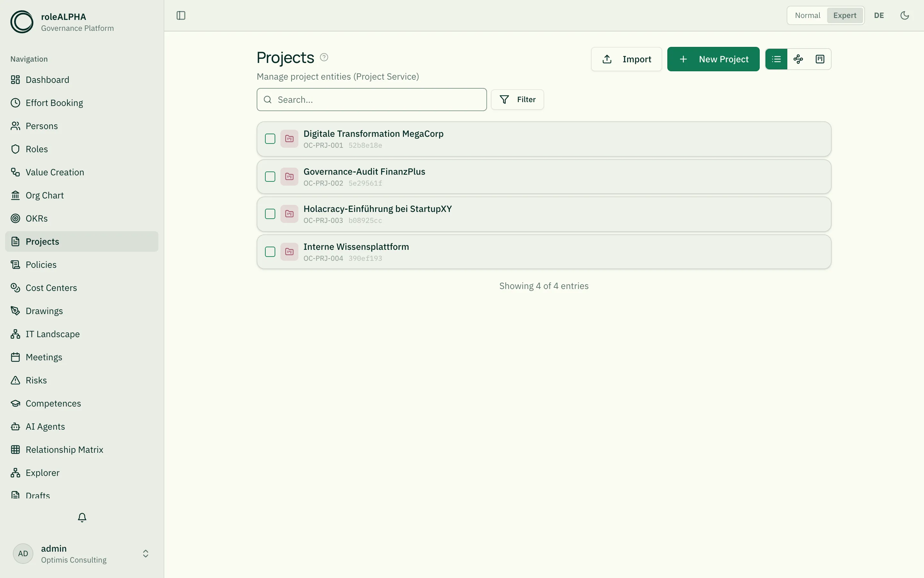Click the roleALPHA logo
The height and width of the screenshot is (578, 924).
tap(22, 22)
